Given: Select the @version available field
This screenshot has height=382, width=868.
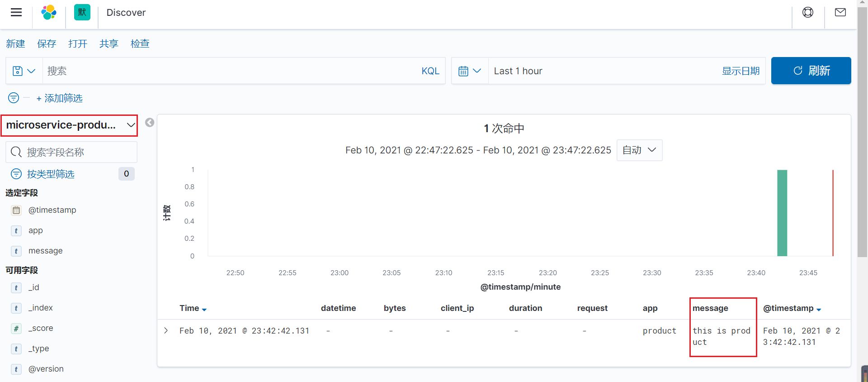Looking at the screenshot, I should pyautogui.click(x=46, y=369).
